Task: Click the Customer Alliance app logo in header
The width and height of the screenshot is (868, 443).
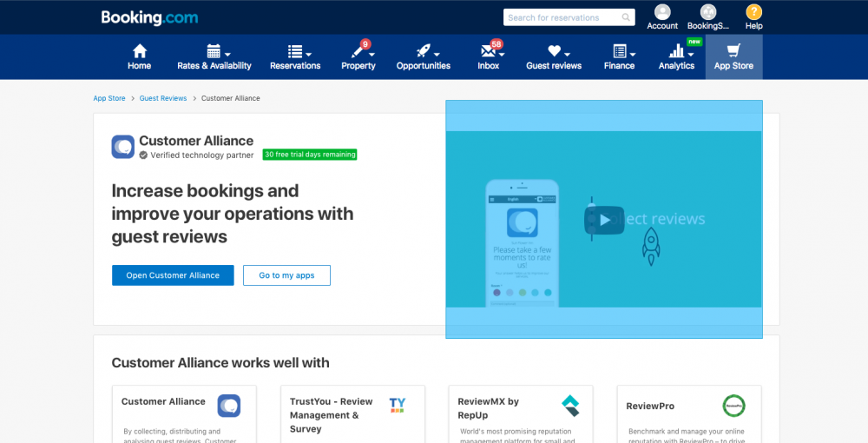Action: pyautogui.click(x=123, y=147)
